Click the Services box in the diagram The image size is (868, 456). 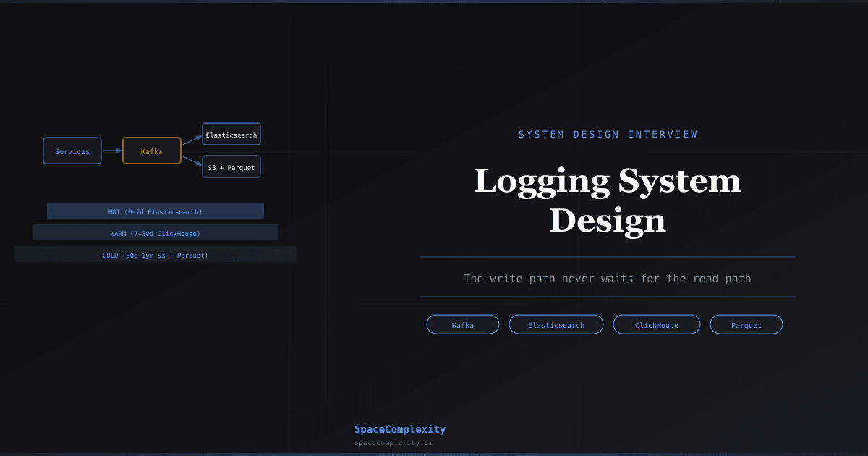coord(72,151)
